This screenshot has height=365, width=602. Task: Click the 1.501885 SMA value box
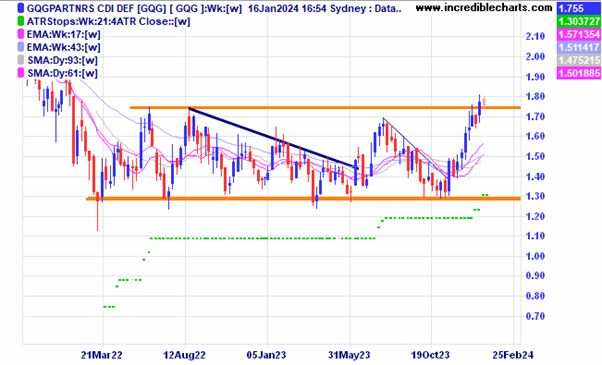[x=579, y=73]
